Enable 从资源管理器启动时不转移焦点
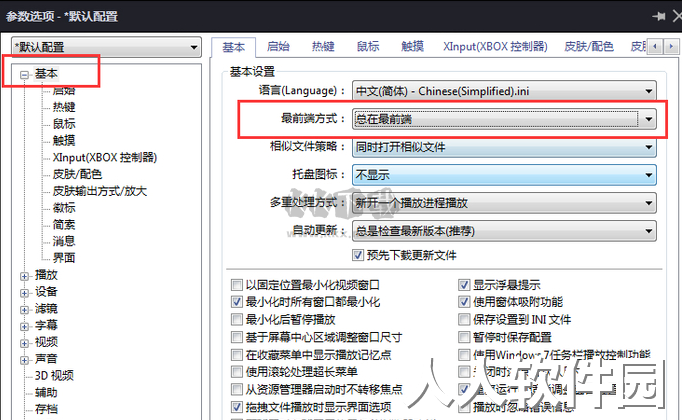 point(237,389)
